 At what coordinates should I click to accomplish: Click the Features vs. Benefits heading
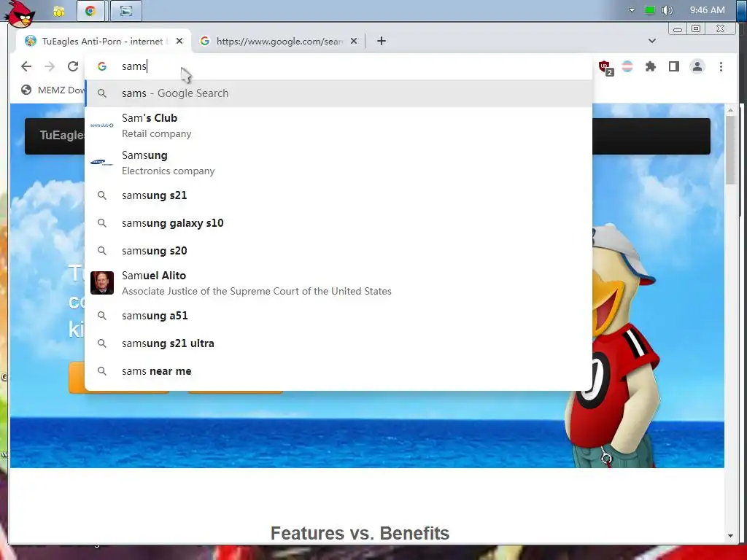click(360, 533)
